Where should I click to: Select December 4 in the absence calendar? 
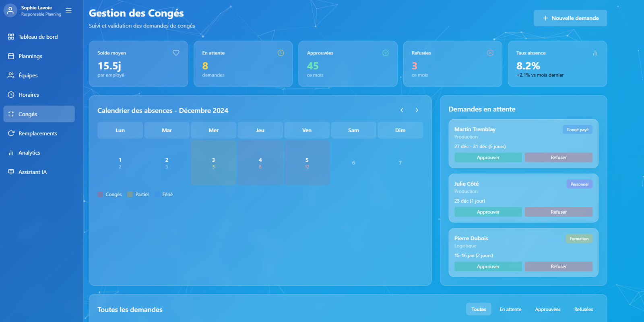pos(260,163)
